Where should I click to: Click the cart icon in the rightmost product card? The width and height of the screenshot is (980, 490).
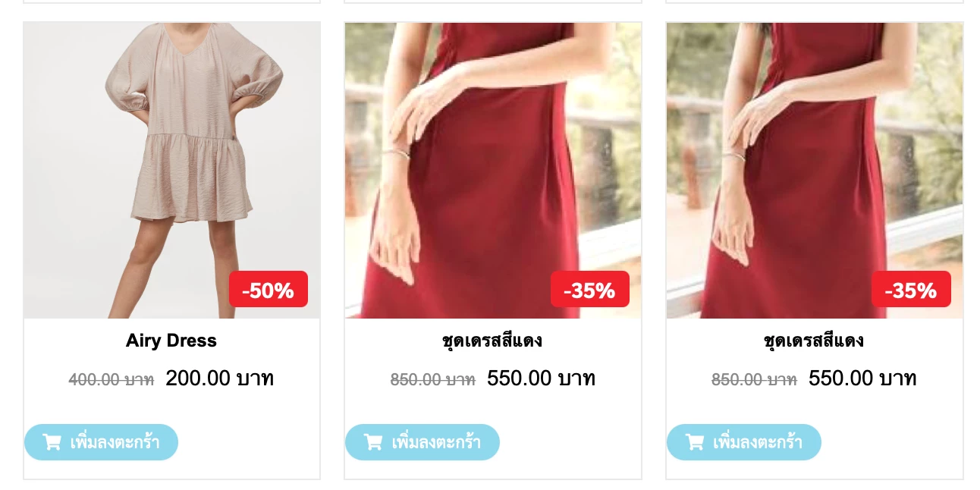click(695, 442)
